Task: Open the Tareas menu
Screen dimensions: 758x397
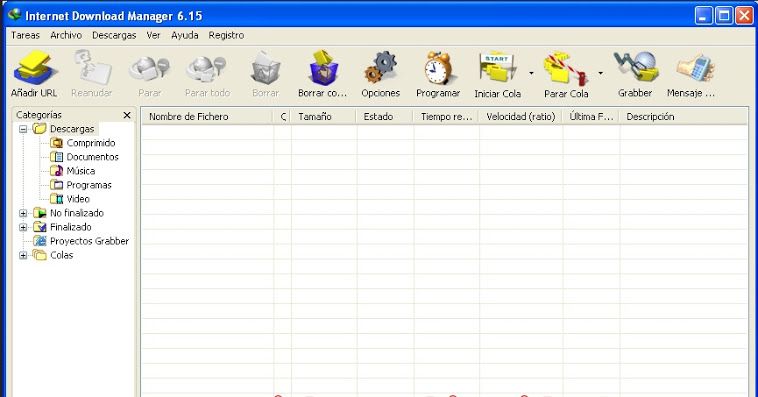Action: [25, 35]
